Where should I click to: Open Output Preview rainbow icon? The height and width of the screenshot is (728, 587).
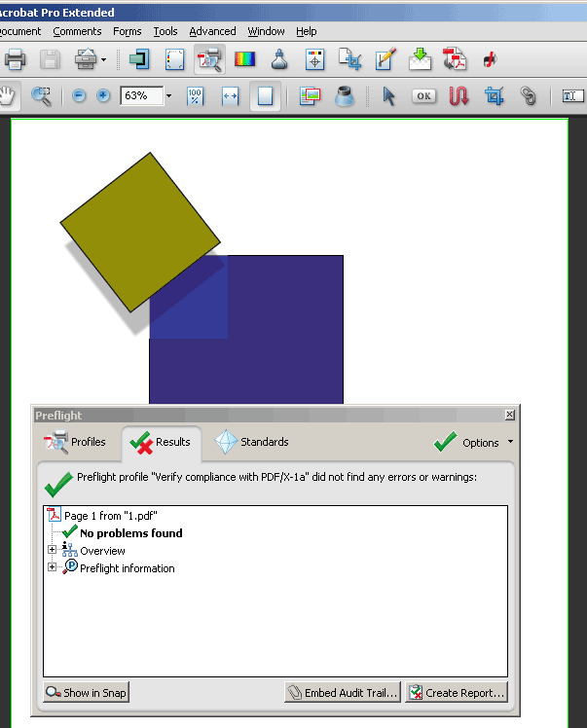[244, 59]
